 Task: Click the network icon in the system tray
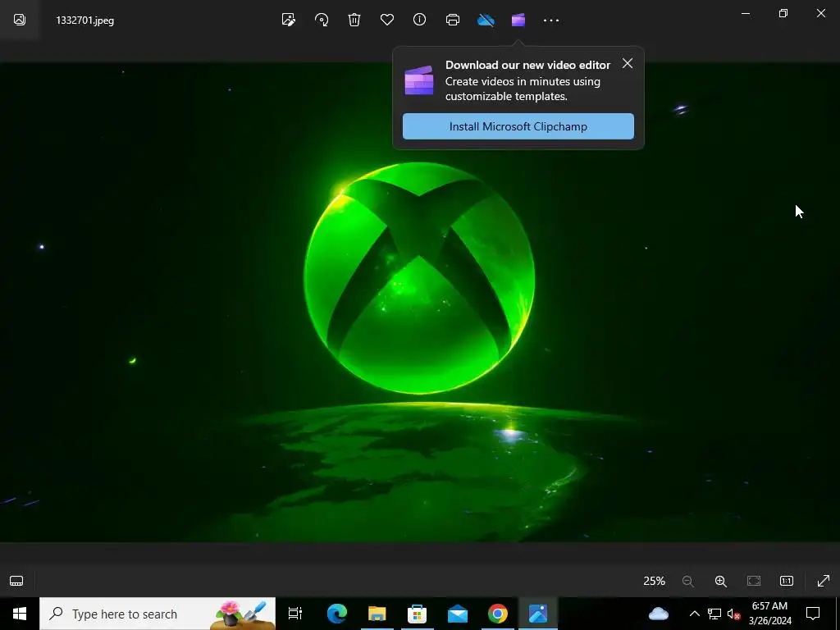pyautogui.click(x=714, y=614)
